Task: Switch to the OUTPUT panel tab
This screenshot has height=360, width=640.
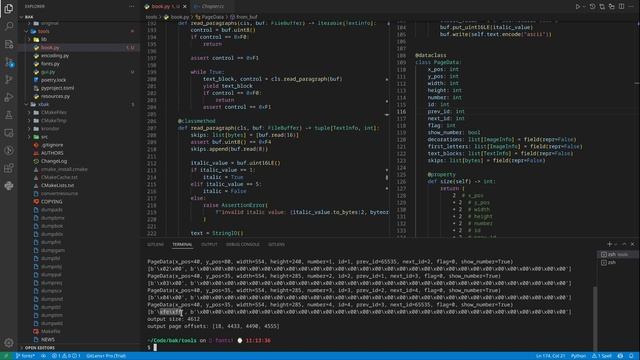Action: click(x=209, y=244)
